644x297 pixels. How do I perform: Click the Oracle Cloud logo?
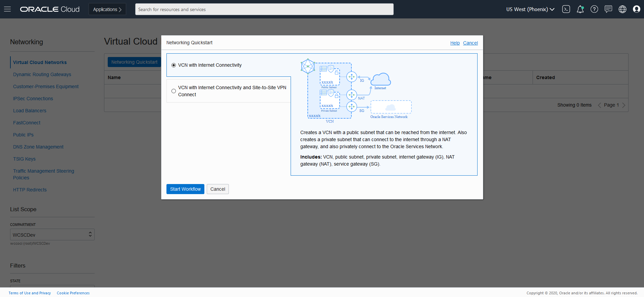pos(50,9)
